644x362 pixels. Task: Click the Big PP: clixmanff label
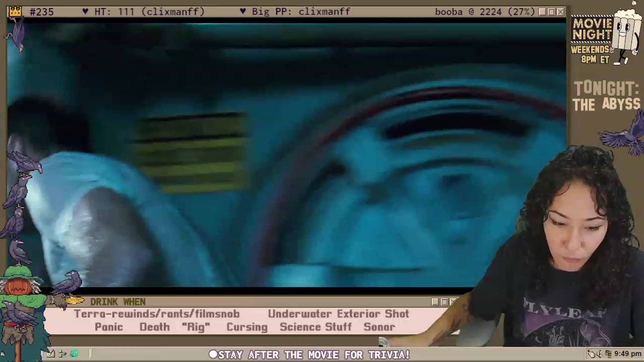pyautogui.click(x=301, y=12)
